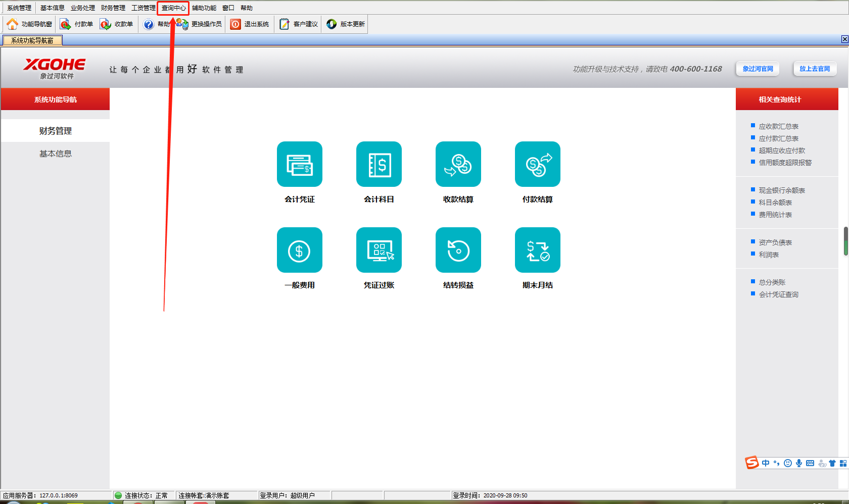Open the 应付款汇总表 report link
Image resolution: width=849 pixels, height=504 pixels.
[778, 138]
